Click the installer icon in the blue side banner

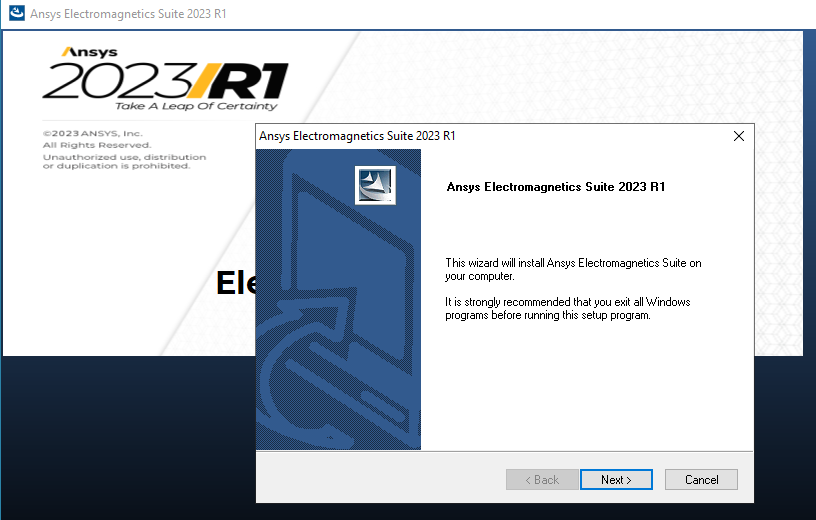[375, 185]
